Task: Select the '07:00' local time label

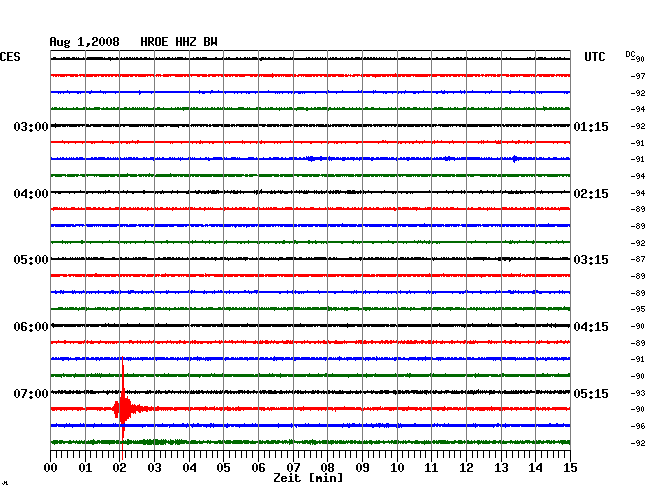Action: (31, 393)
